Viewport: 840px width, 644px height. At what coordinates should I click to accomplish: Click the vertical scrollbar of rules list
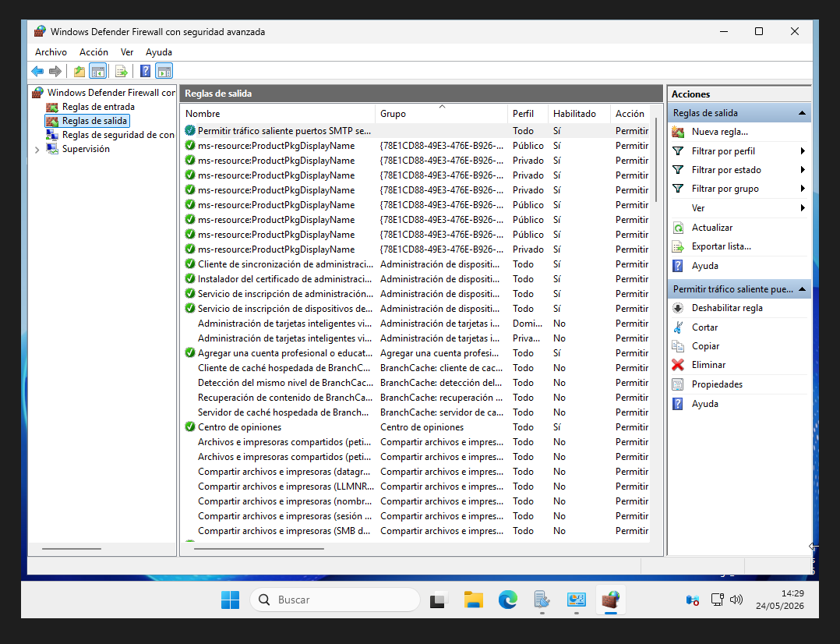click(x=656, y=160)
